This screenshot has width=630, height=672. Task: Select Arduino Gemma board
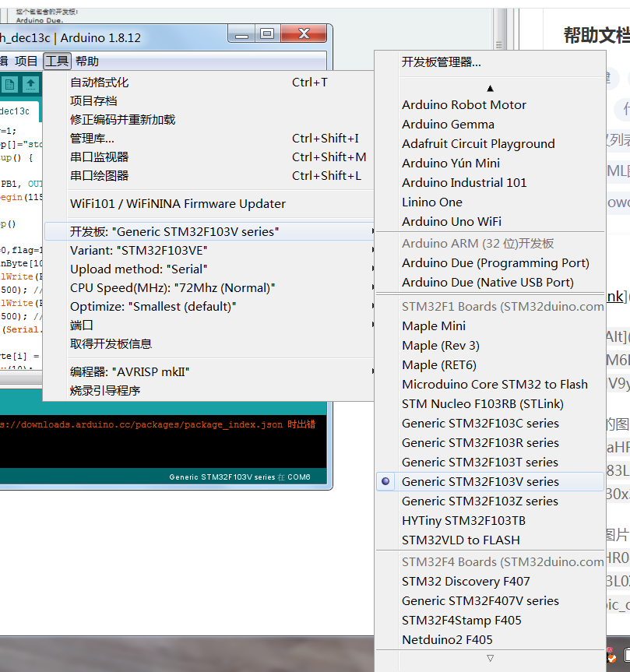click(x=490, y=125)
